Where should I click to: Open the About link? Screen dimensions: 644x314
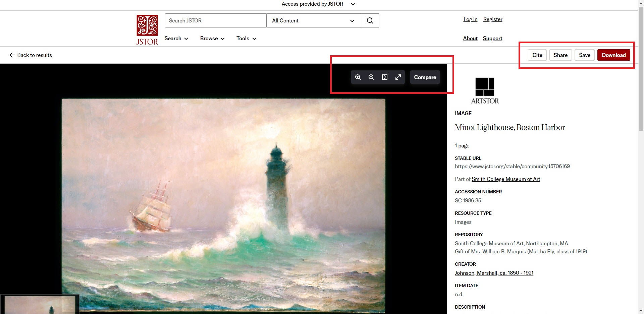(470, 38)
